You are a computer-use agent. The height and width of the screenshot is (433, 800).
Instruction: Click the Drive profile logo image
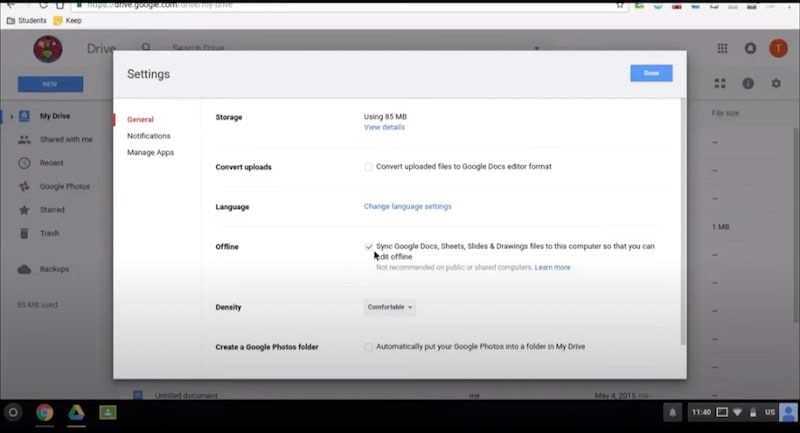[48, 49]
